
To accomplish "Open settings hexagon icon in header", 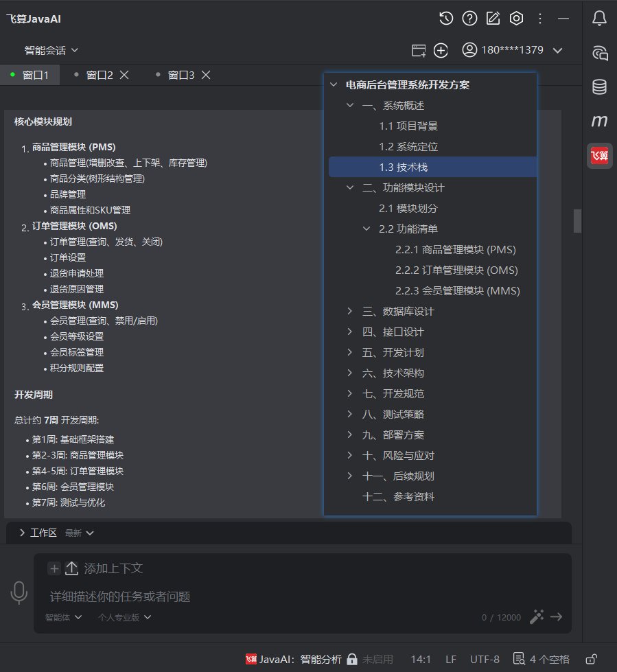I will tap(516, 19).
